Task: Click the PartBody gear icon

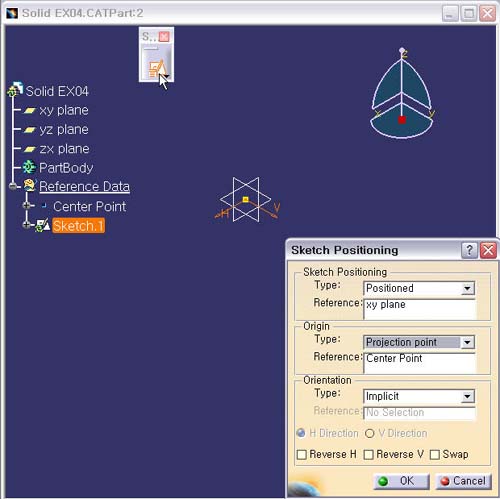Action: point(29,167)
